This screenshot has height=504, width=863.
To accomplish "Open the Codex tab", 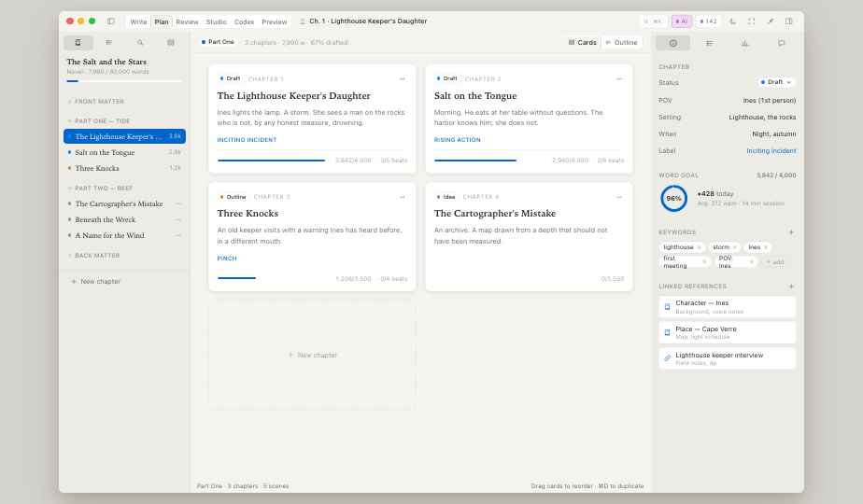I will 244,21.
